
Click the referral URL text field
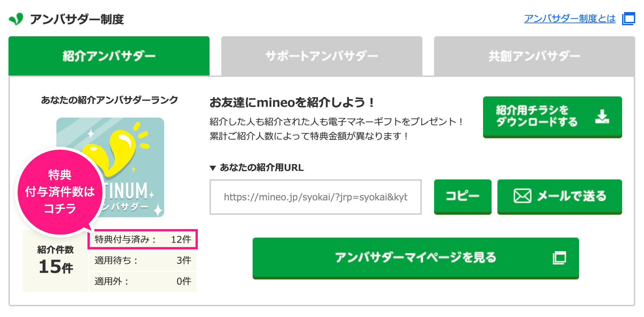pos(315,197)
